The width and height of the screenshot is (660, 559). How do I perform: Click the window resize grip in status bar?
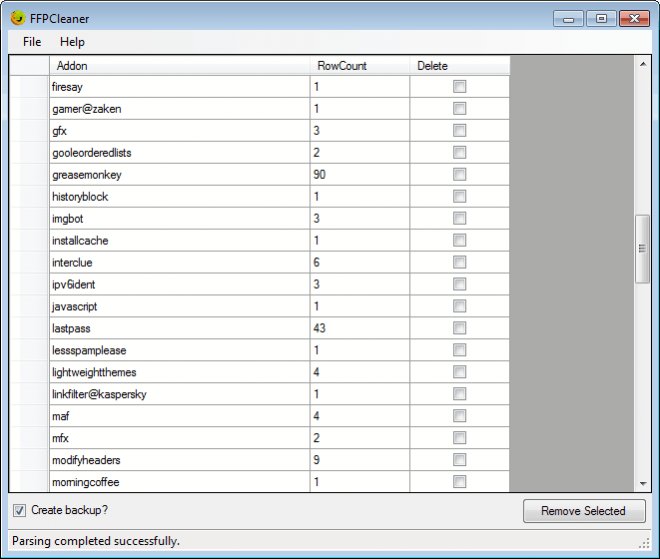[645, 543]
